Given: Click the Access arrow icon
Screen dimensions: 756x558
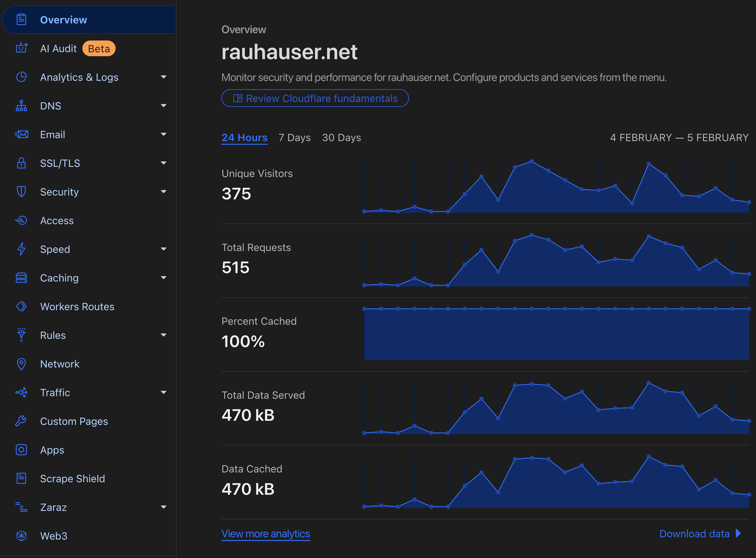Looking at the screenshot, I should pyautogui.click(x=21, y=221).
